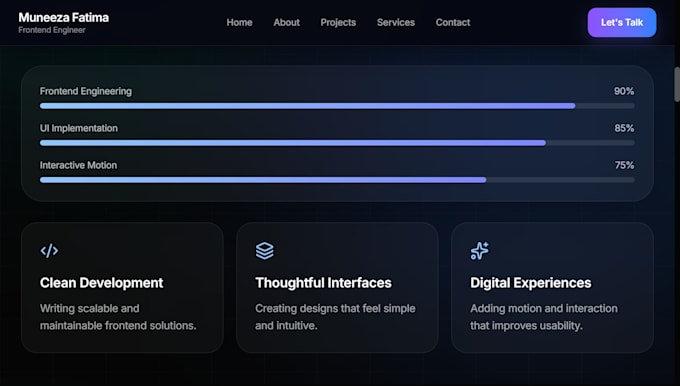Click the code brackets icon in Clean Development card
Viewport: 680px width, 386px height.
click(49, 251)
